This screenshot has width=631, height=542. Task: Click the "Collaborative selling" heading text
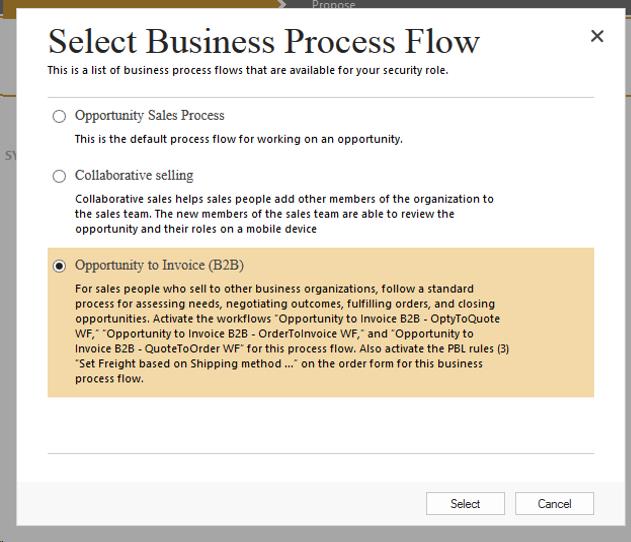[x=134, y=175]
